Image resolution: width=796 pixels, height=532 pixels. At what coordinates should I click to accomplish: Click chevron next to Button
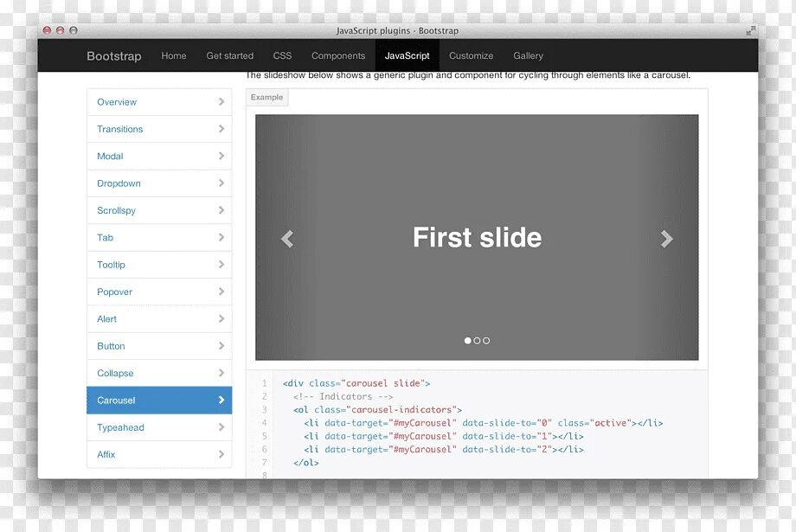[221, 346]
